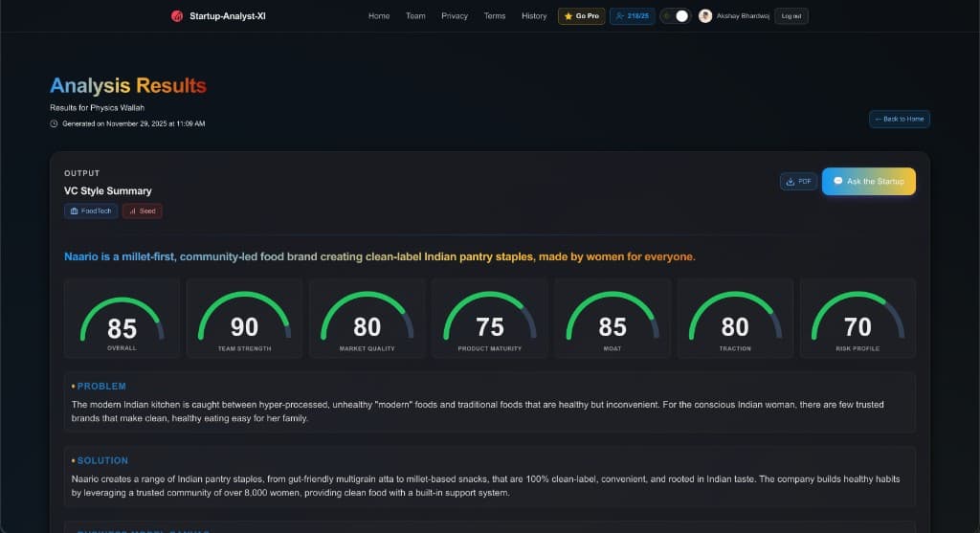Click the OUTPUT label
The height and width of the screenshot is (533, 980).
[82, 173]
